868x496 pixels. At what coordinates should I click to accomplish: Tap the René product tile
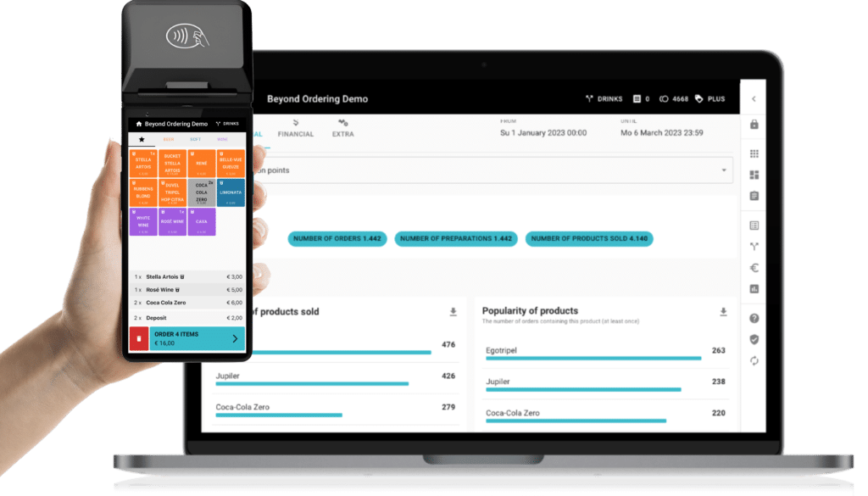click(x=202, y=164)
